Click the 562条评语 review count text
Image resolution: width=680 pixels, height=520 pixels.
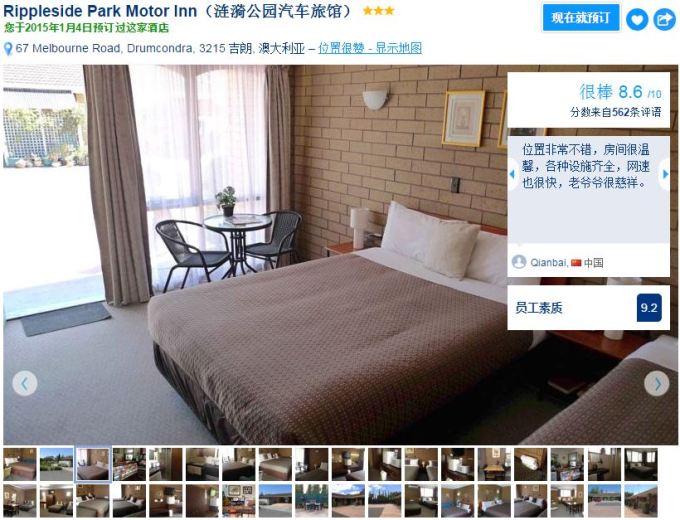637,112
